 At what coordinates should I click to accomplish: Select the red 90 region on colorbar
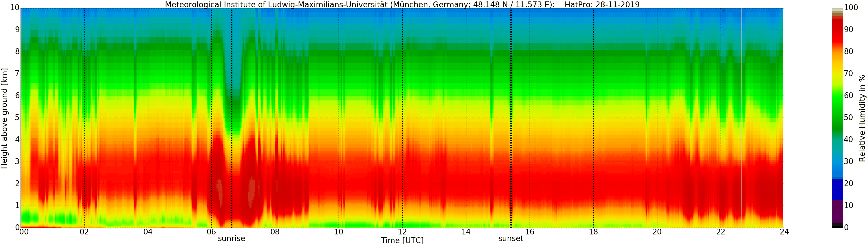pos(837,30)
